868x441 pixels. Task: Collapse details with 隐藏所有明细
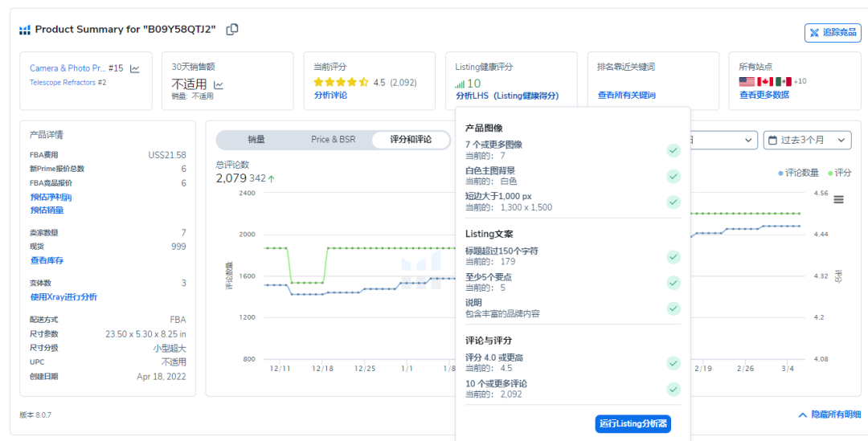[829, 414]
